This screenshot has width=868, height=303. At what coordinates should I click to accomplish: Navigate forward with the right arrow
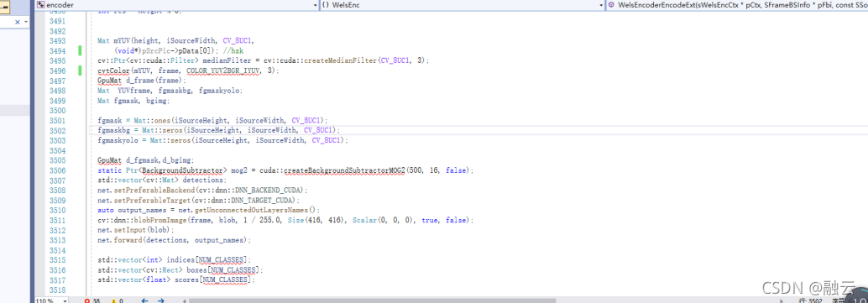pyautogui.click(x=160, y=300)
